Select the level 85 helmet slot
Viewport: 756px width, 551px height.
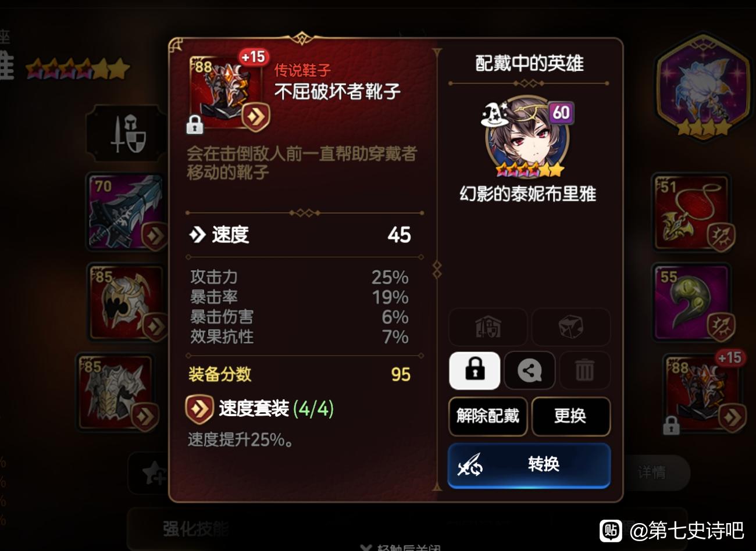(127, 303)
